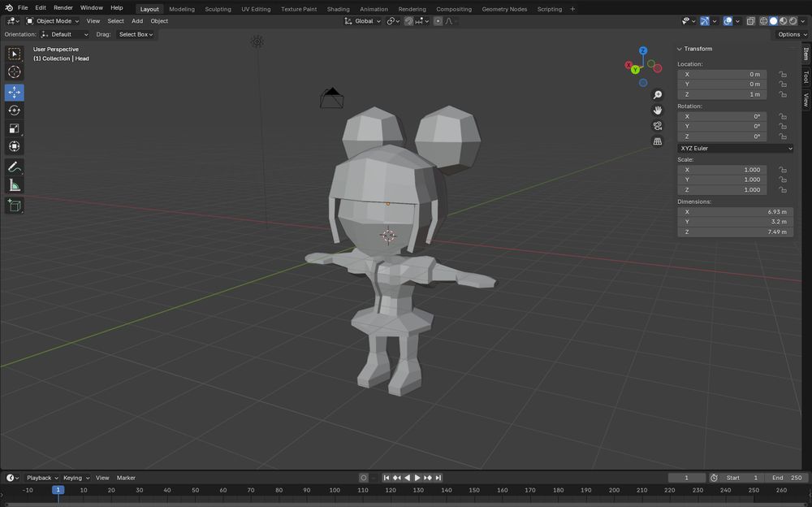Open the Playback dropdown in timeline

coord(42,478)
